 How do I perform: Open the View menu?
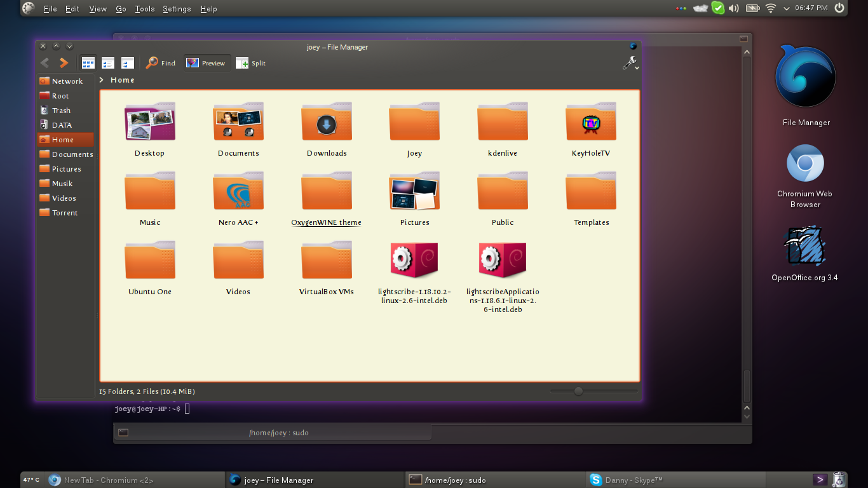(x=98, y=9)
